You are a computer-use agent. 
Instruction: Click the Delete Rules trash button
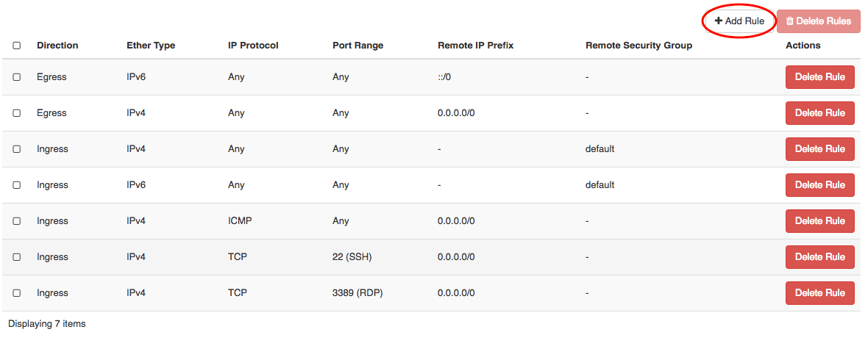(x=819, y=21)
